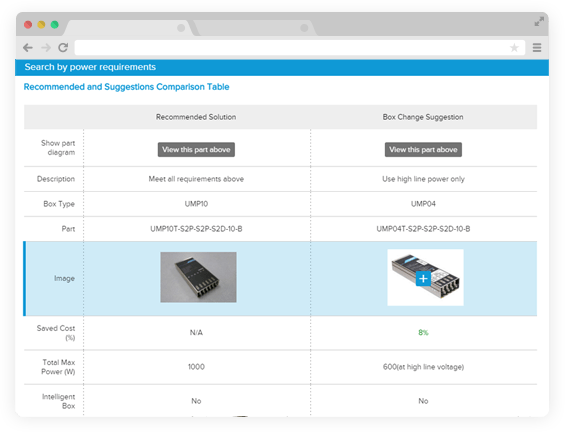This screenshot has width=565, height=432.
Task: Open the UMP04 product image thumbnail
Action: click(425, 277)
